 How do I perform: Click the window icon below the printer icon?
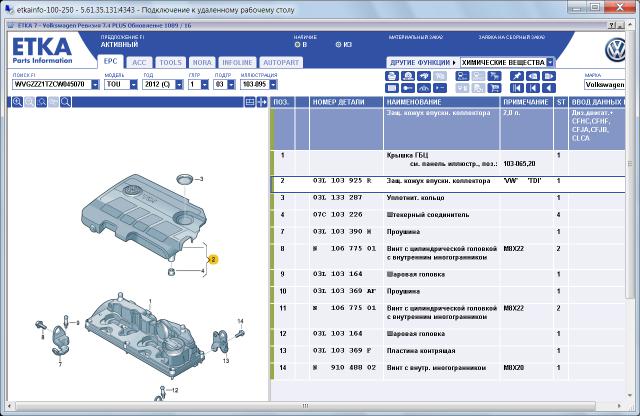pos(392,88)
